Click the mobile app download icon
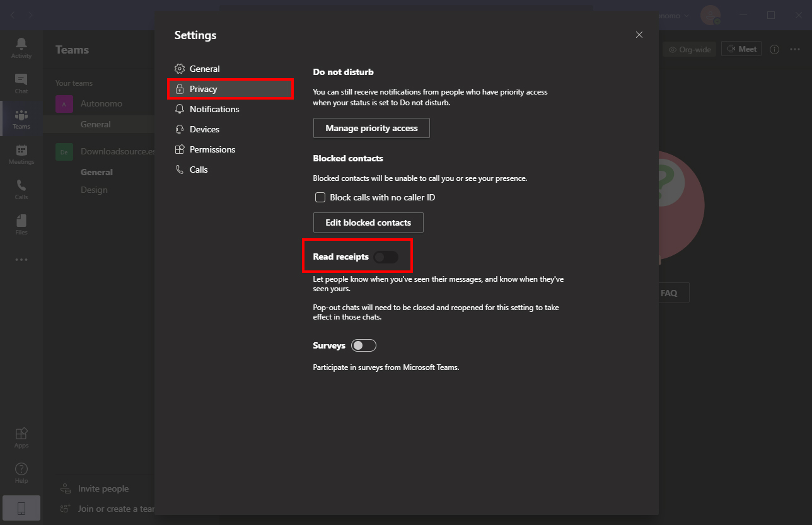The image size is (812, 525). coord(21,508)
